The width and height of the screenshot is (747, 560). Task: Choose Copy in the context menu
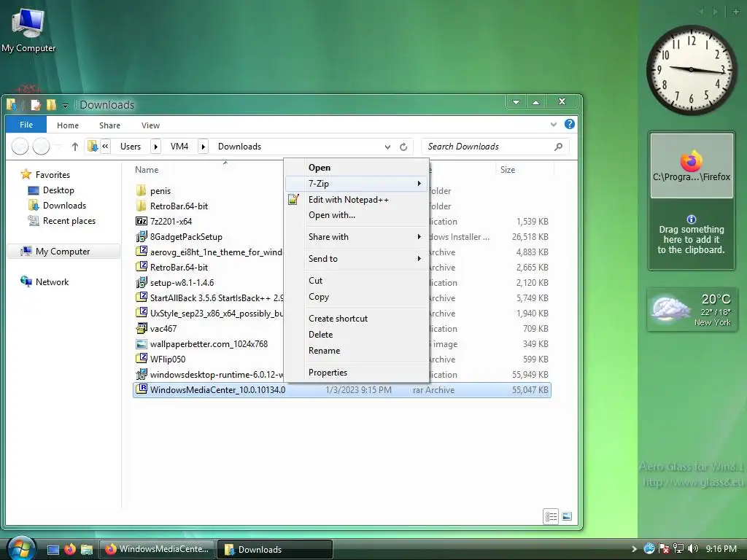(x=319, y=297)
